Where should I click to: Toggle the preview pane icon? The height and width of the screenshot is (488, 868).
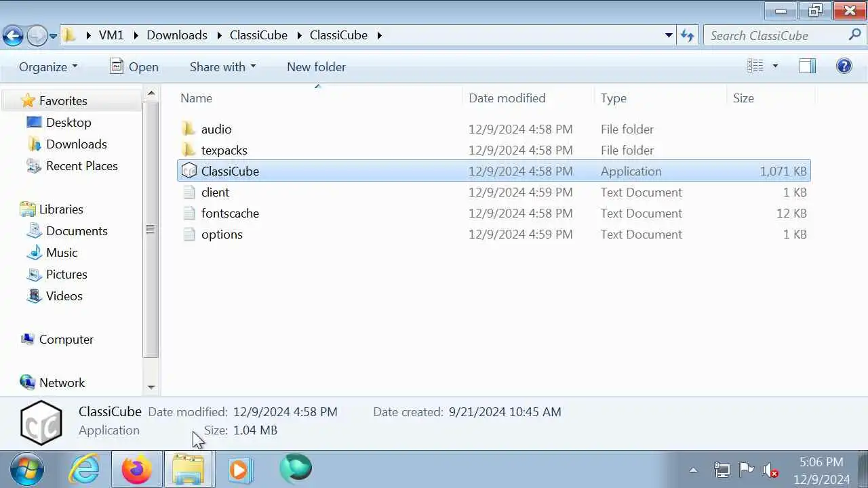[807, 66]
